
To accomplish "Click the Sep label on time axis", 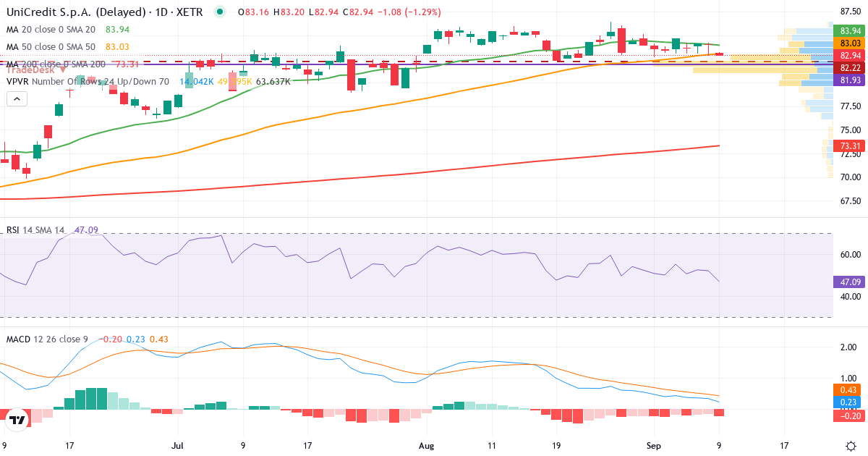I will coord(654,445).
